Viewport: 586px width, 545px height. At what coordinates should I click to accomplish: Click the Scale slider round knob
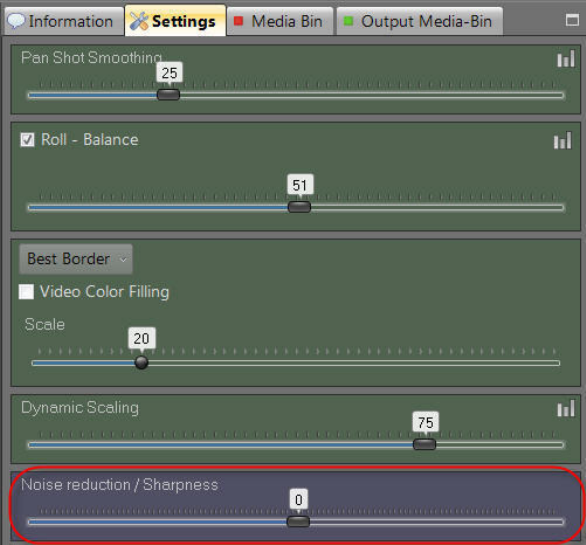pyautogui.click(x=141, y=362)
